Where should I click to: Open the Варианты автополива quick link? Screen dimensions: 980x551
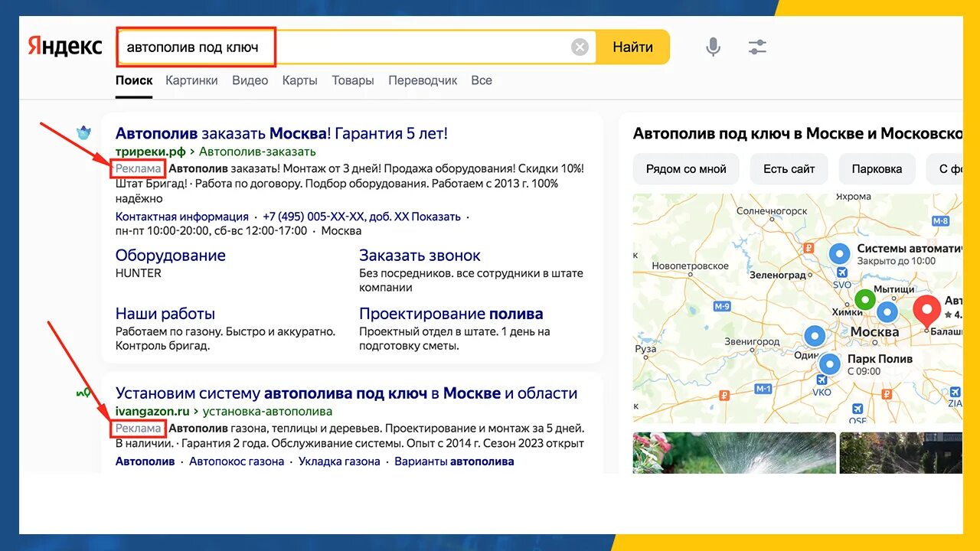click(454, 461)
